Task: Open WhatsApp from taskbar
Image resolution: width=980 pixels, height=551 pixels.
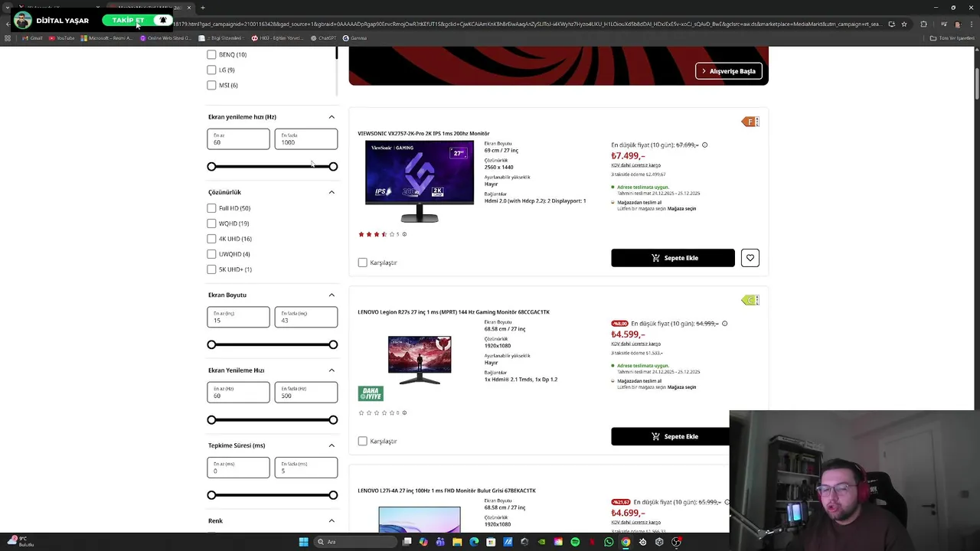Action: pyautogui.click(x=609, y=542)
